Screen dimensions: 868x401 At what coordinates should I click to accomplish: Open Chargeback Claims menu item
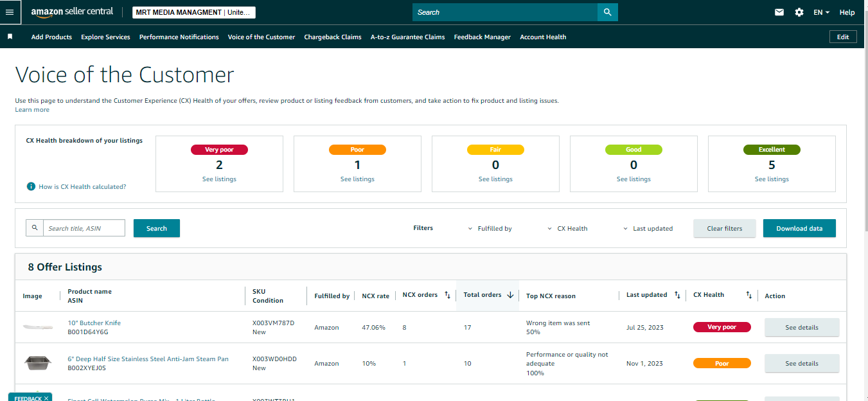(x=333, y=37)
